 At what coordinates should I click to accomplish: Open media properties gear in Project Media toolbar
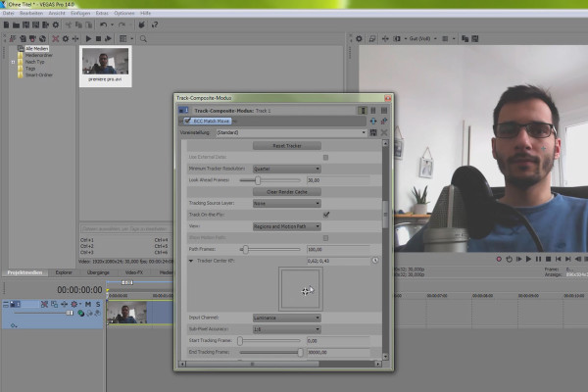click(x=66, y=38)
